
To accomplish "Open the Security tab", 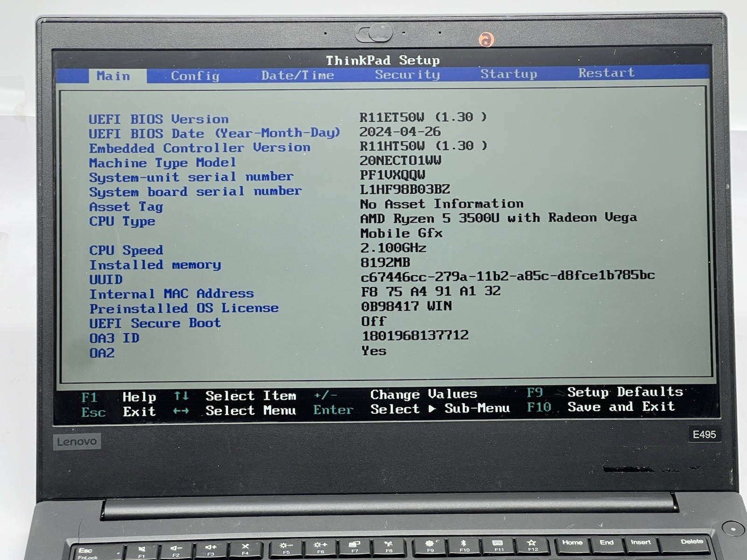I will tap(407, 75).
